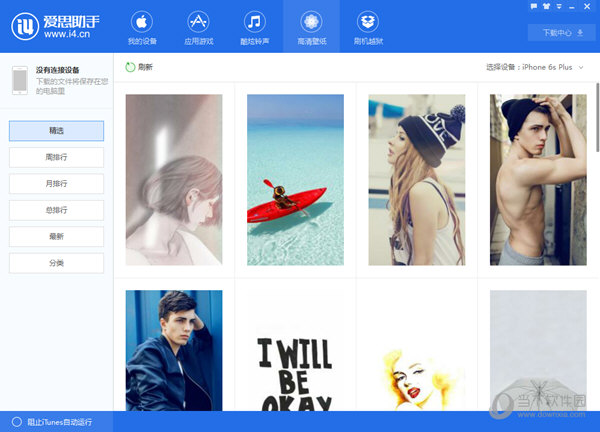Screen dimensions: 600x432
Task: Open the I WILL BE OKAY wallpaper
Action: pyautogui.click(x=295, y=350)
